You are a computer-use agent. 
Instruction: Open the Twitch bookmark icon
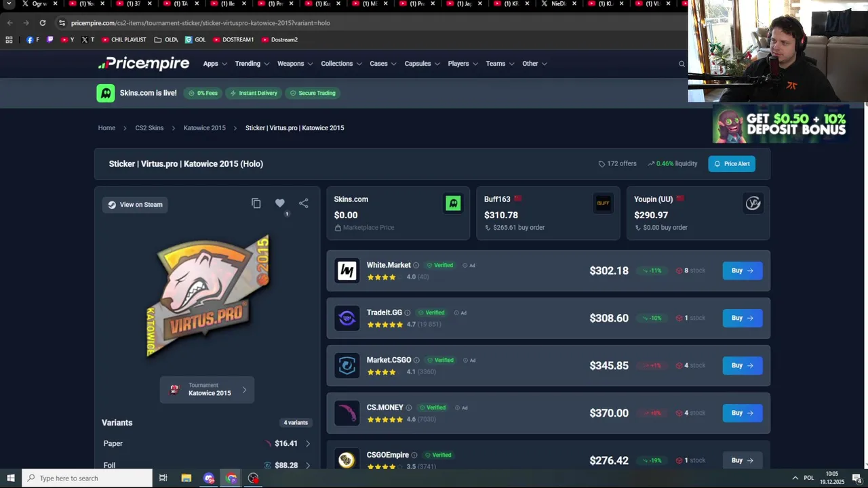tap(50, 39)
